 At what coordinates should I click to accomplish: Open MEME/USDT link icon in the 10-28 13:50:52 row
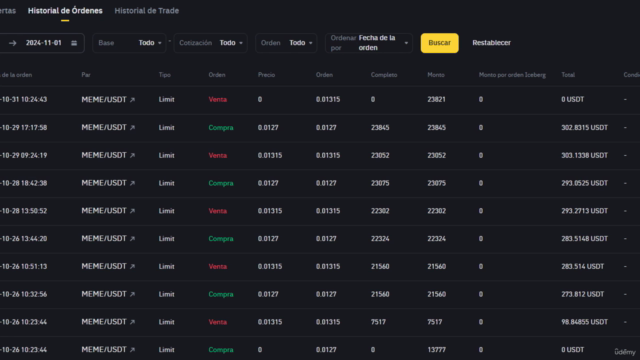pyautogui.click(x=132, y=211)
